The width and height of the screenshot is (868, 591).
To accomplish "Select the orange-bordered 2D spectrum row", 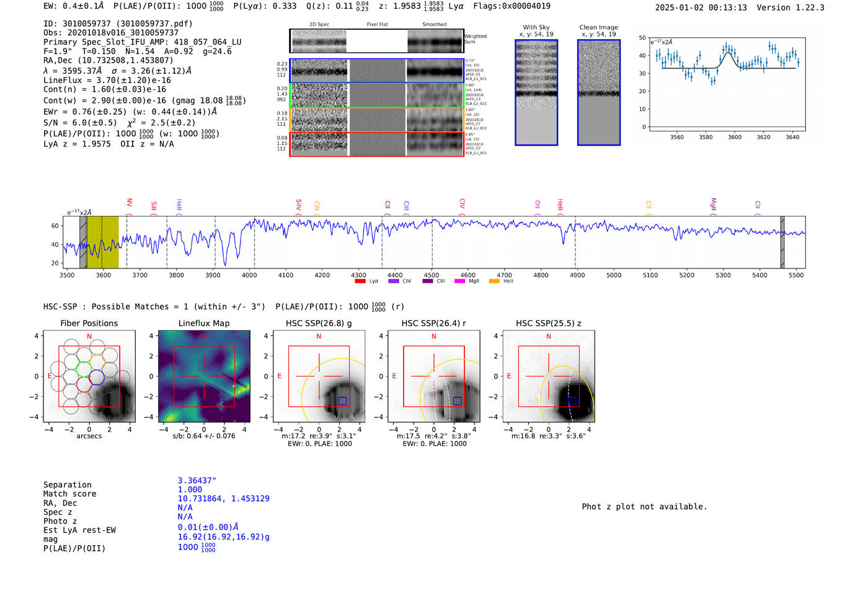I will [376, 120].
